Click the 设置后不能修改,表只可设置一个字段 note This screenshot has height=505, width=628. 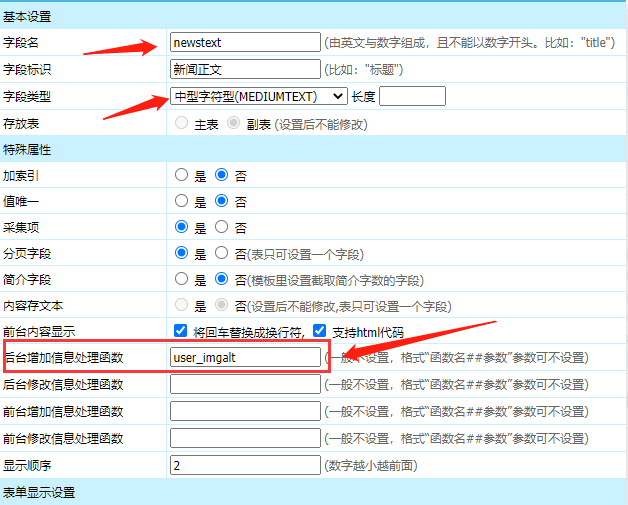(x=349, y=306)
